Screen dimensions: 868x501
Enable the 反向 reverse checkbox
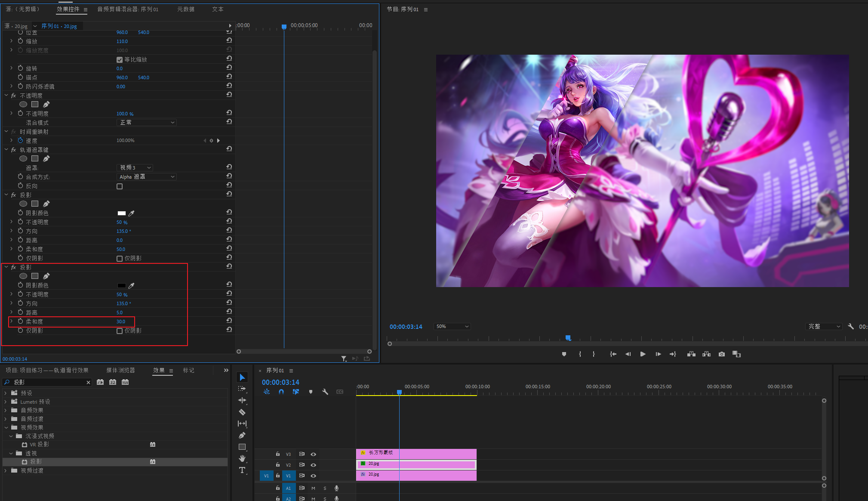(120, 186)
